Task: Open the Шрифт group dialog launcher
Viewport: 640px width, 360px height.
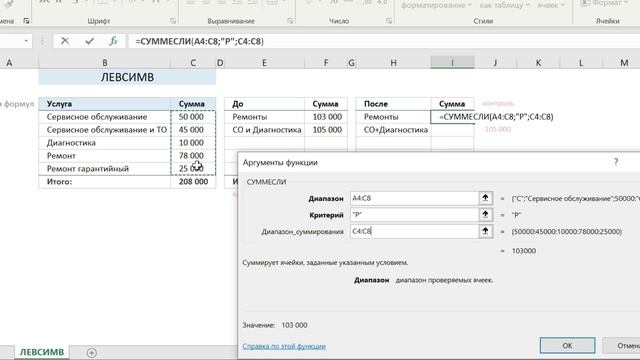Action: tap(173, 21)
